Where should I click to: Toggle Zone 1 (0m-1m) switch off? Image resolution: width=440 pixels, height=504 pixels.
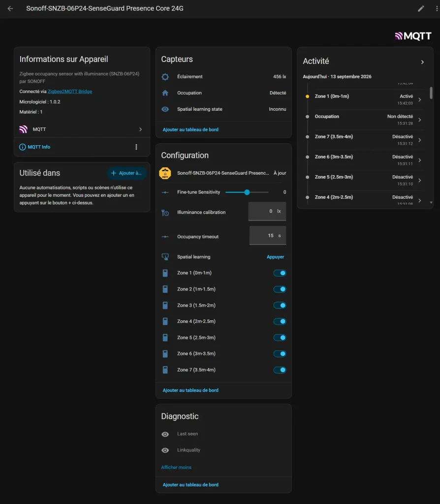(x=280, y=273)
